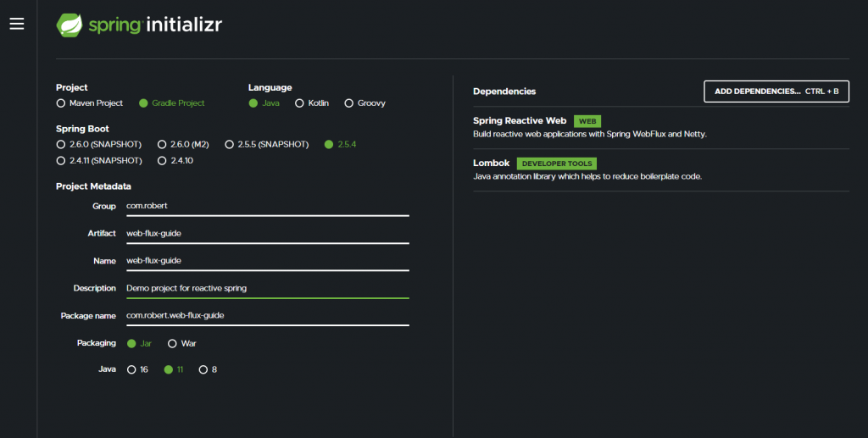
Task: Click the Language heading
Action: tap(270, 87)
